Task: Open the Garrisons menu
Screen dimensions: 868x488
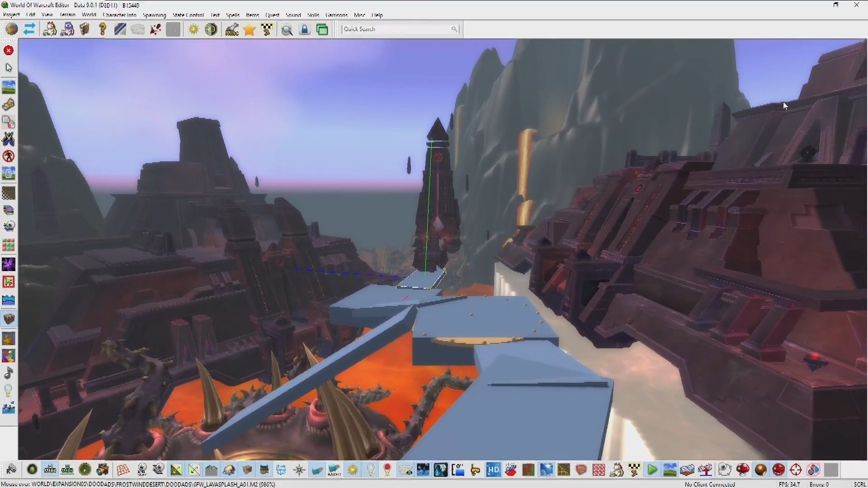Action: pyautogui.click(x=336, y=15)
